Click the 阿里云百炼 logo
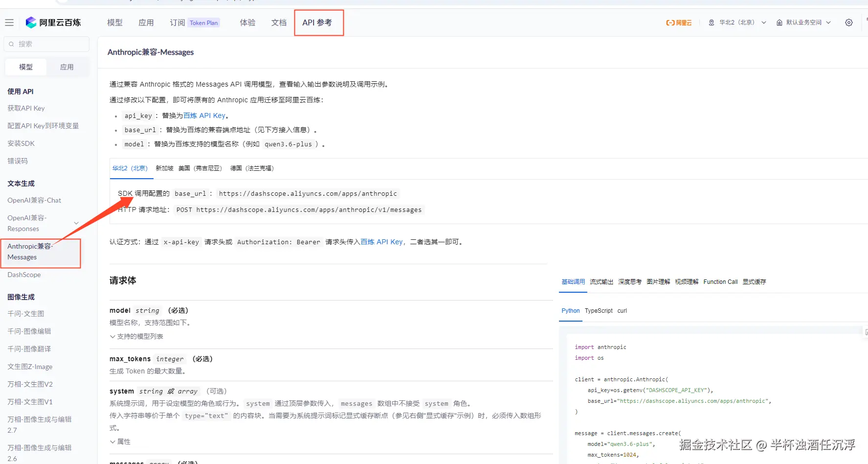This screenshot has width=868, height=464. point(53,23)
